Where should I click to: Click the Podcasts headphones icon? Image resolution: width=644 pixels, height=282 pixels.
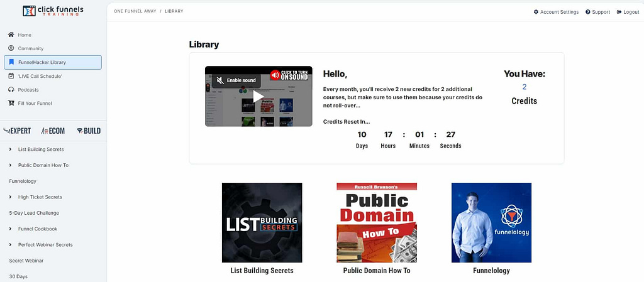click(x=11, y=90)
